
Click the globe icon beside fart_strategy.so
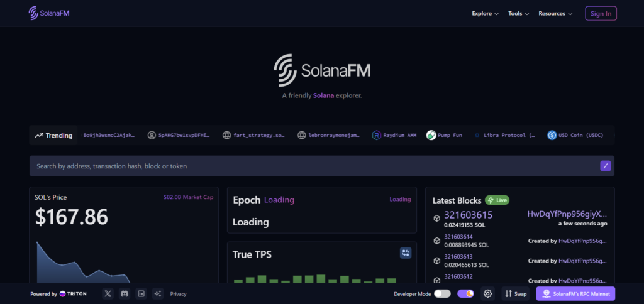(x=226, y=135)
